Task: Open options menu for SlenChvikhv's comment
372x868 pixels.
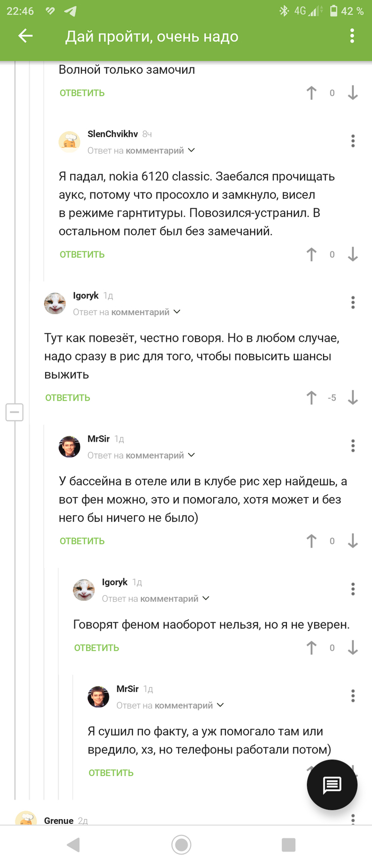Action: point(353,141)
